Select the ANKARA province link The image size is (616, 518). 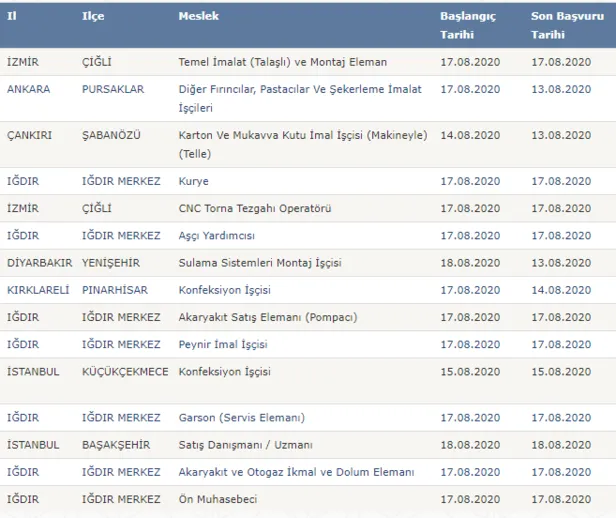click(28, 89)
